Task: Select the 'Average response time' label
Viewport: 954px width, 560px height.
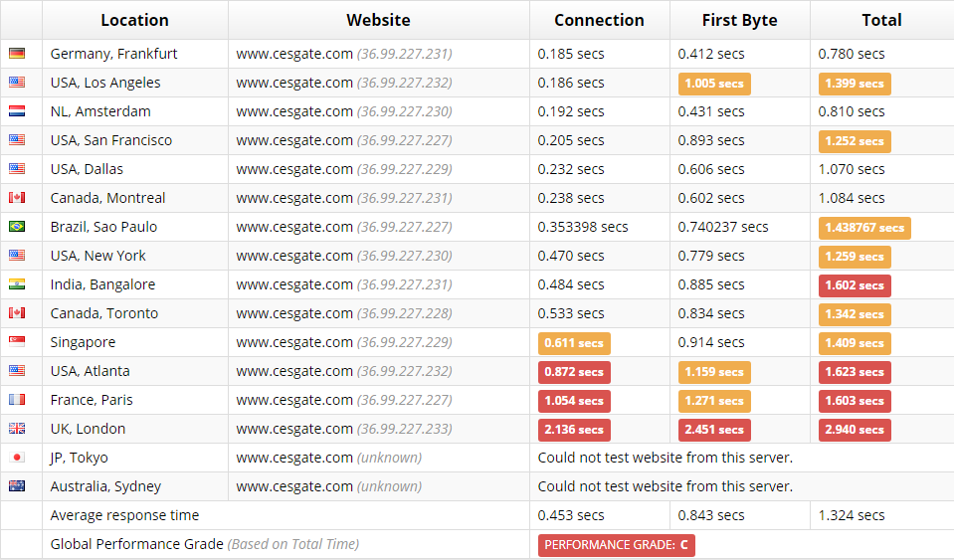Action: 124,515
